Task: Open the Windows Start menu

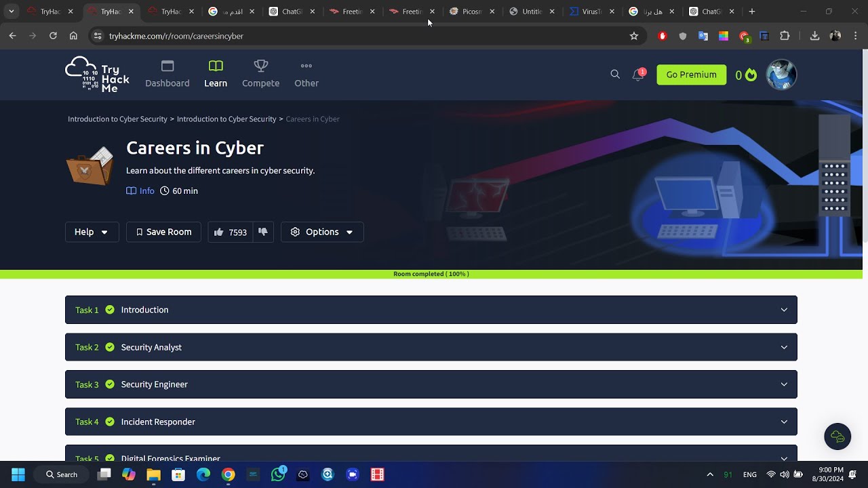Action: 18,474
